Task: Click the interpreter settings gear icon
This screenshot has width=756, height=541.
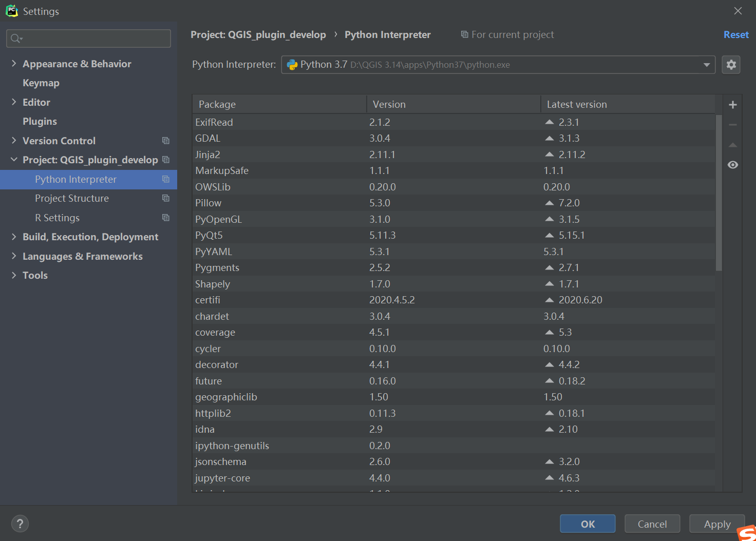Action: coord(731,65)
